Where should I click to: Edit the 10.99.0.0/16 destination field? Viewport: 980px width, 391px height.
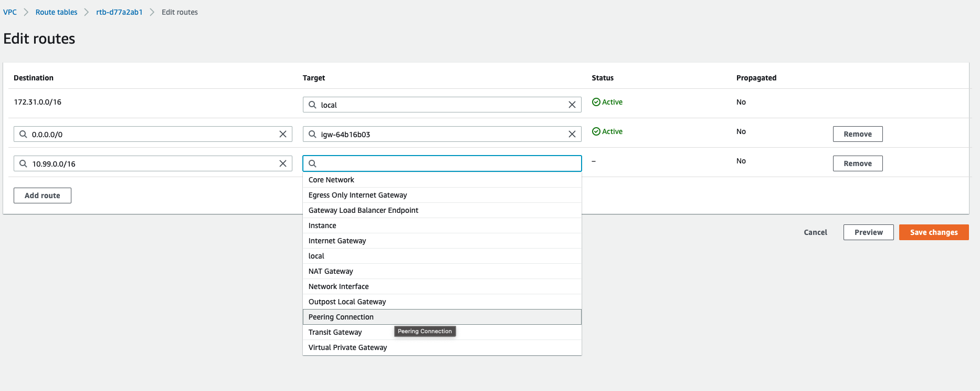click(x=153, y=163)
